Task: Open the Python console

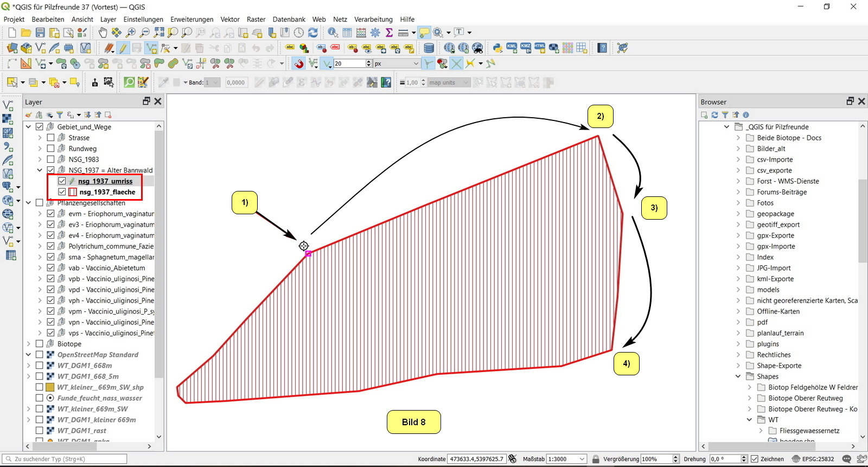Action: pyautogui.click(x=497, y=48)
